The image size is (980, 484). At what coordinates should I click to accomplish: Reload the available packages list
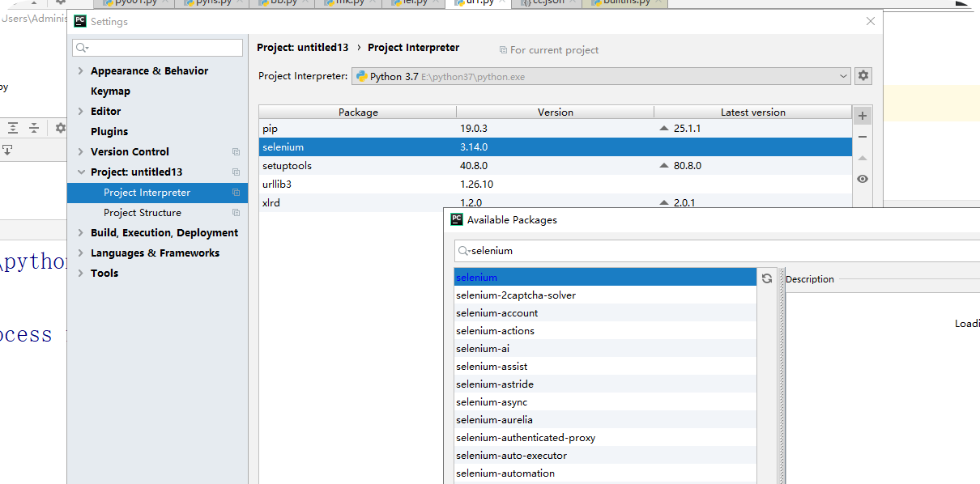click(767, 278)
